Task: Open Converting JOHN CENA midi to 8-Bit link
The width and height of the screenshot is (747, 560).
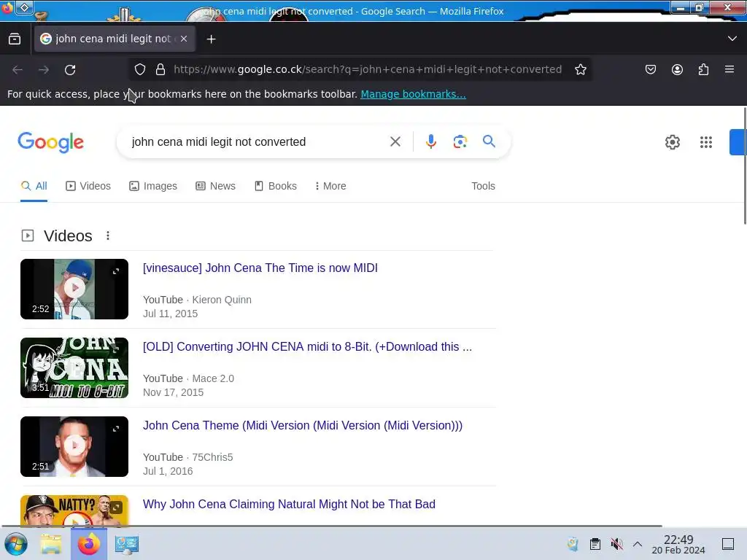Action: tap(307, 346)
